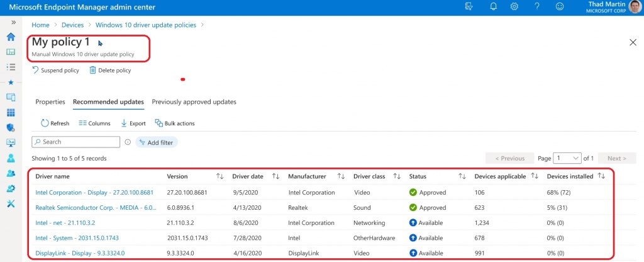Image resolution: width=644 pixels, height=262 pixels.
Task: Open Devices icon in sidebar
Action: click(11, 98)
